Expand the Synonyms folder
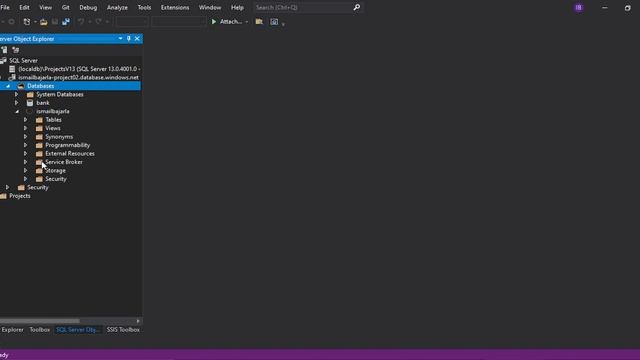Image resolution: width=640 pixels, height=360 pixels. point(25,137)
